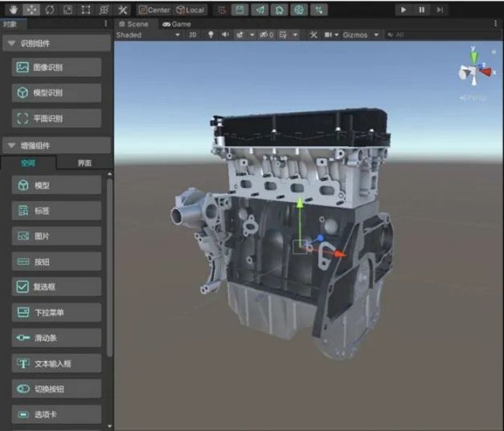
Task: Toggle 2D view mode
Action: (x=193, y=35)
